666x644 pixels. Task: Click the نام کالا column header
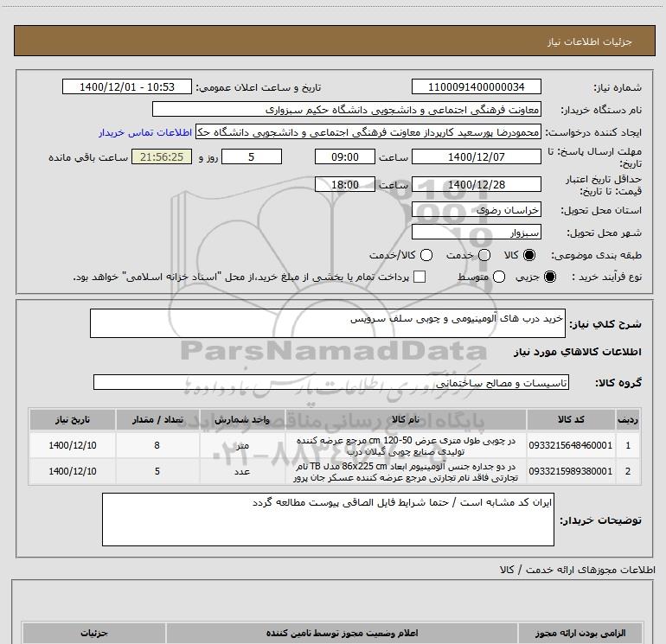click(x=406, y=420)
